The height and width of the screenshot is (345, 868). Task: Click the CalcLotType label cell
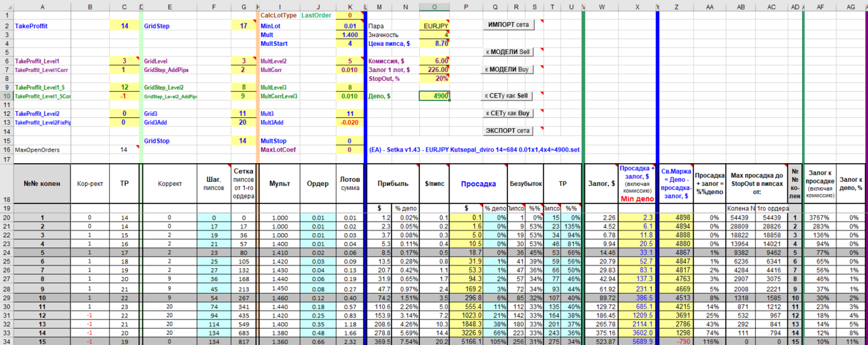[279, 15]
